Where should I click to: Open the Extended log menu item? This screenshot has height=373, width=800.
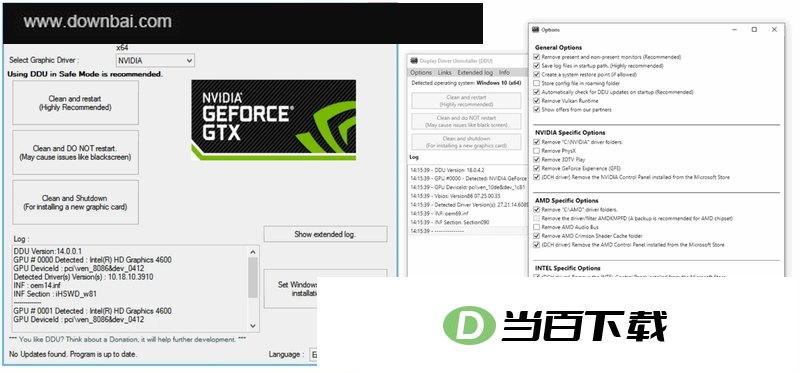[475, 72]
